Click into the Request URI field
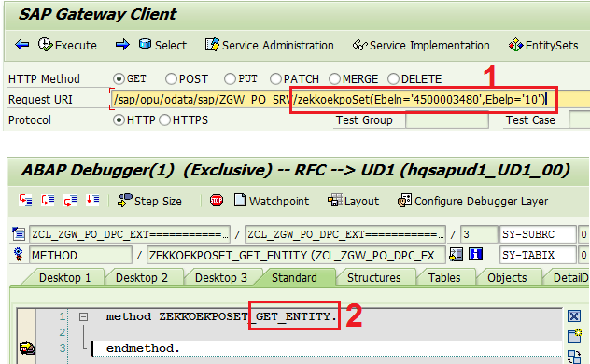Screen dimensions: 590x364 click(350, 100)
